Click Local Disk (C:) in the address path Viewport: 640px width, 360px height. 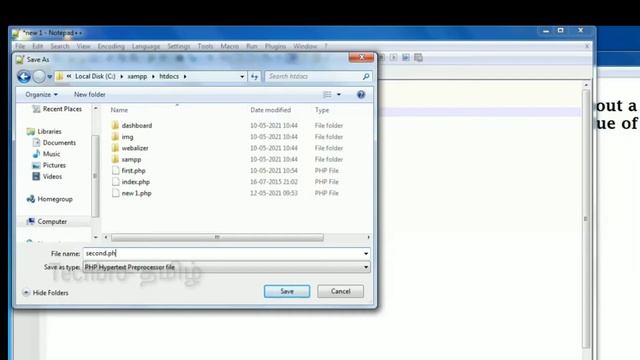[x=95, y=76]
